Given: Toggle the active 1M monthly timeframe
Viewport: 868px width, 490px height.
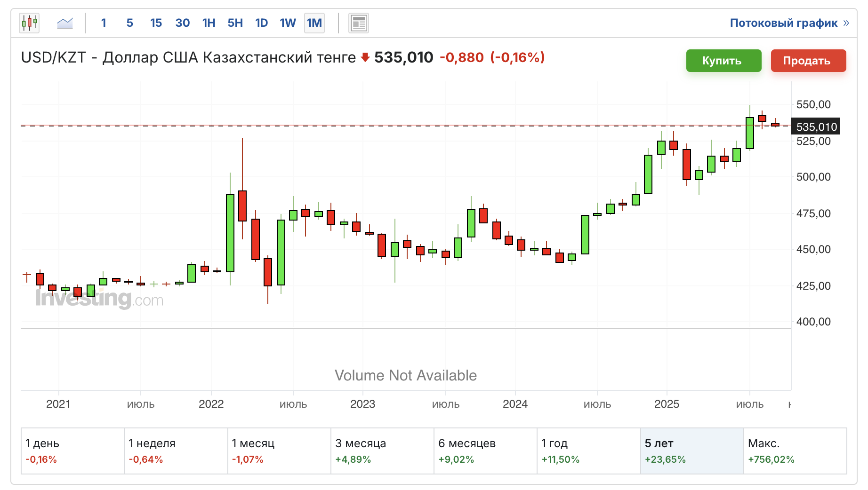Looking at the screenshot, I should click(314, 22).
